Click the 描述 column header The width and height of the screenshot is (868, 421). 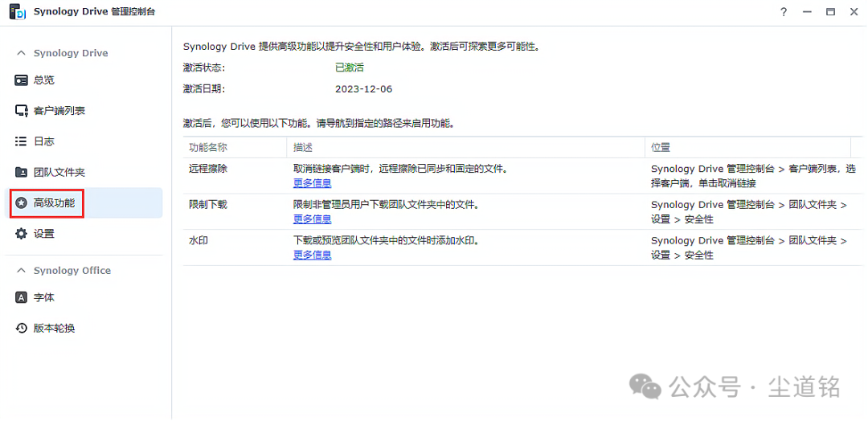(x=303, y=148)
